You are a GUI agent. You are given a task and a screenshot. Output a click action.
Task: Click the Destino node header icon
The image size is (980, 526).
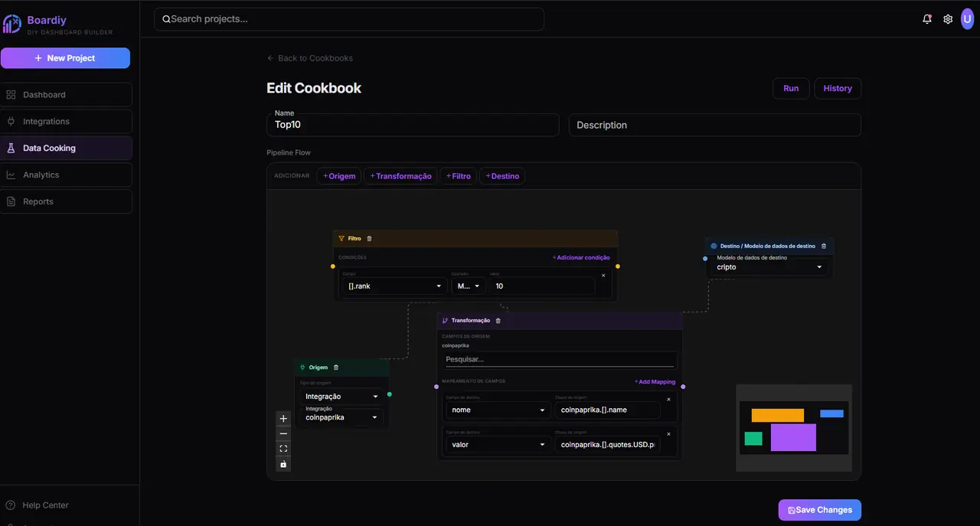[x=714, y=247]
